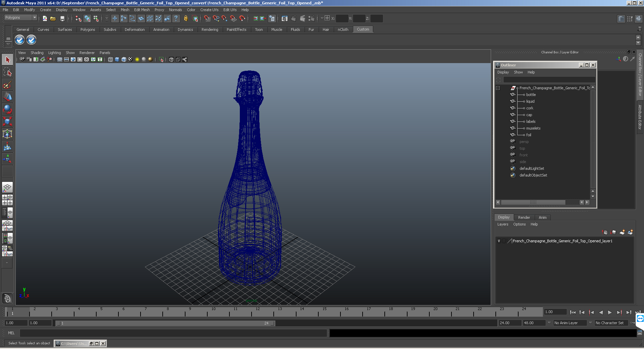Select the muselets node in Outliner
Image resolution: width=644 pixels, height=349 pixels.
click(x=533, y=128)
